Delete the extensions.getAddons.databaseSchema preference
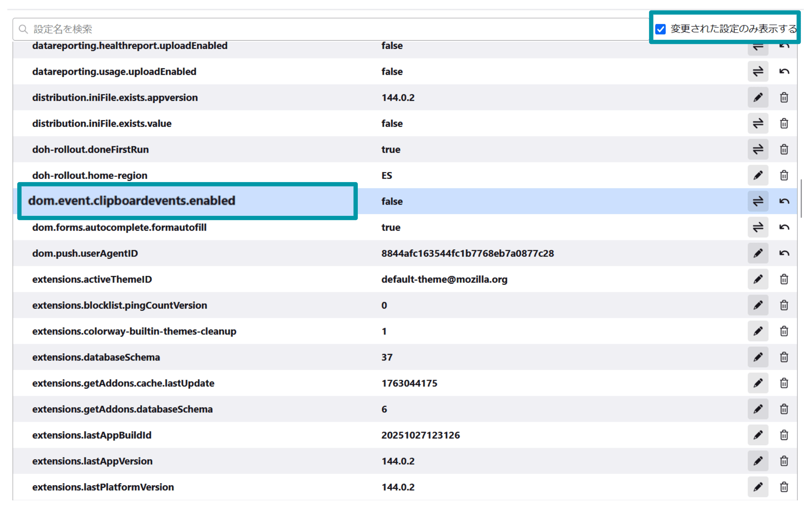Screen dimensions: 812x524 point(784,409)
